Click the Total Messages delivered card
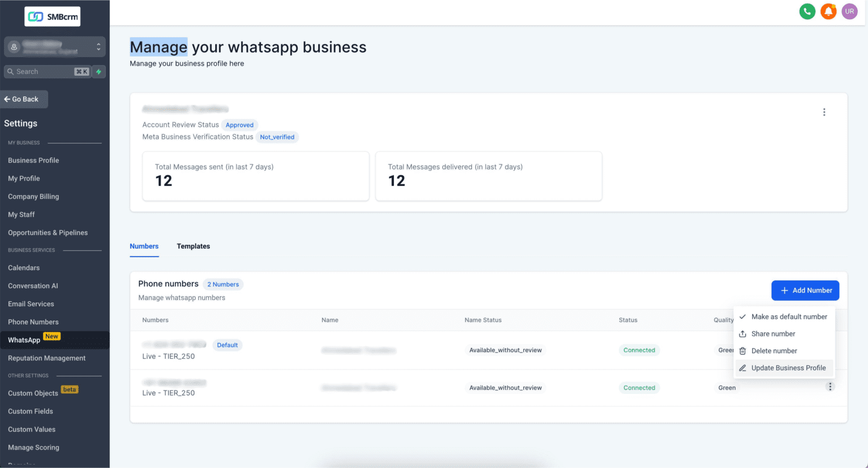 coord(489,176)
